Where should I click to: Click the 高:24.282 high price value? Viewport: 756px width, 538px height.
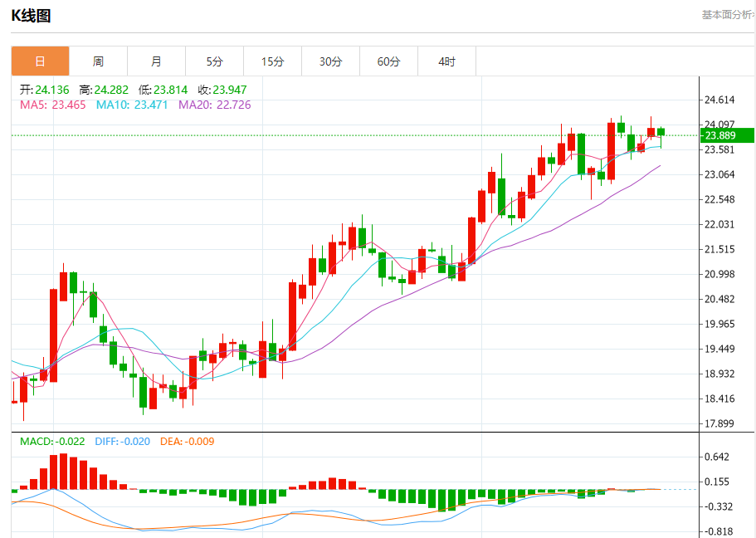[104, 90]
